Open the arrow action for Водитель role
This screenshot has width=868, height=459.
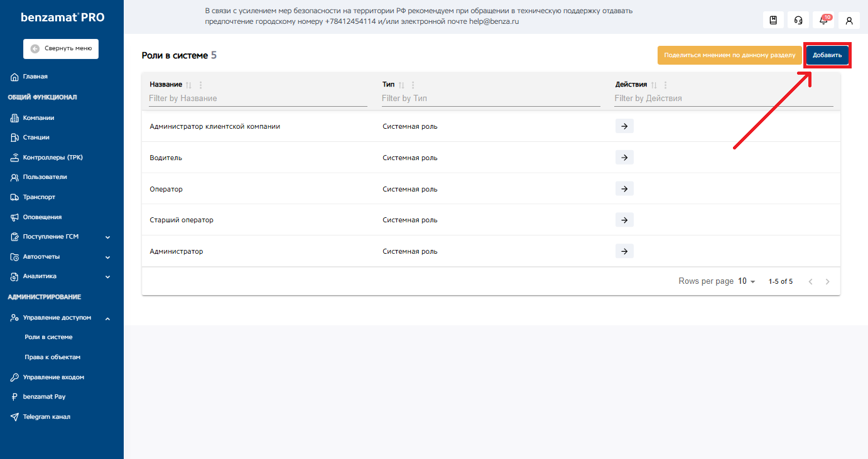pyautogui.click(x=624, y=158)
